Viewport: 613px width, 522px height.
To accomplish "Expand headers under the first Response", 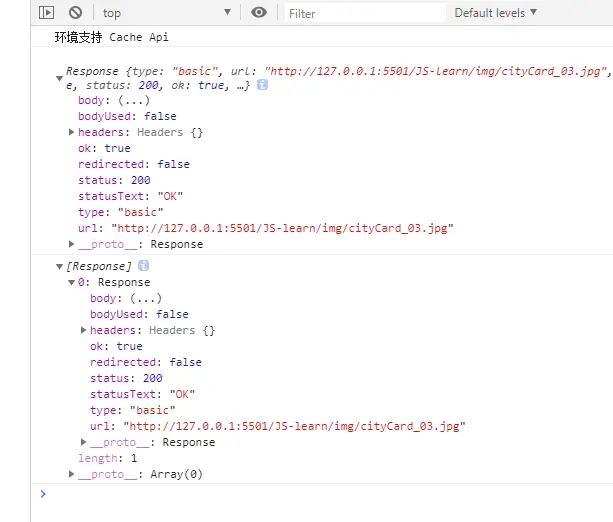I will [71, 132].
